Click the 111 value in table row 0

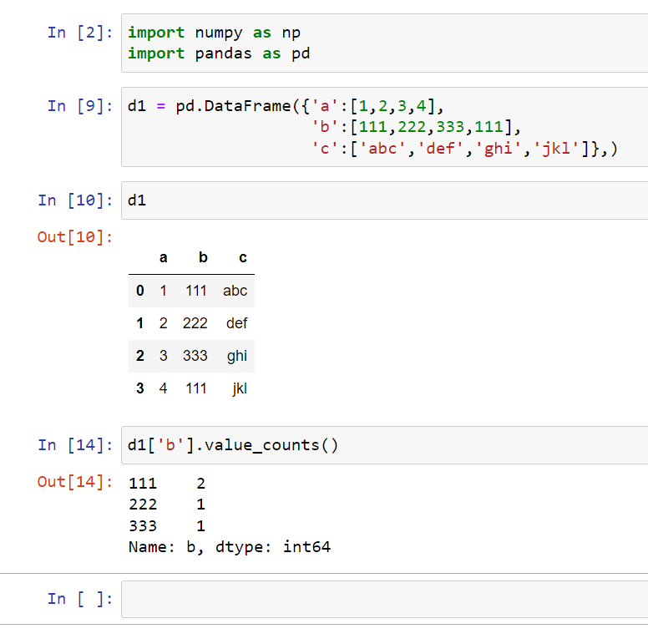[196, 291]
